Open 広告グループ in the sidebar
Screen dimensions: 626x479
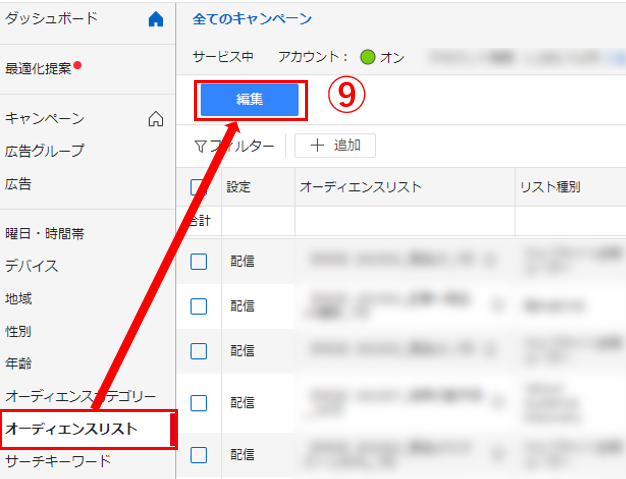(x=45, y=151)
